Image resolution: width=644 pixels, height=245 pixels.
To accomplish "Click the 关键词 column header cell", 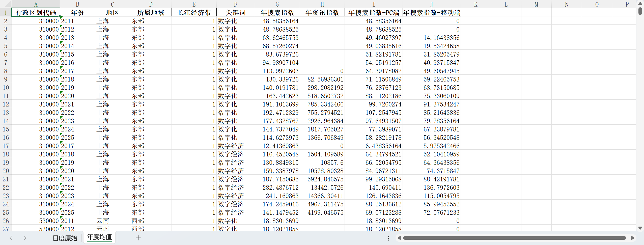I will (236, 12).
